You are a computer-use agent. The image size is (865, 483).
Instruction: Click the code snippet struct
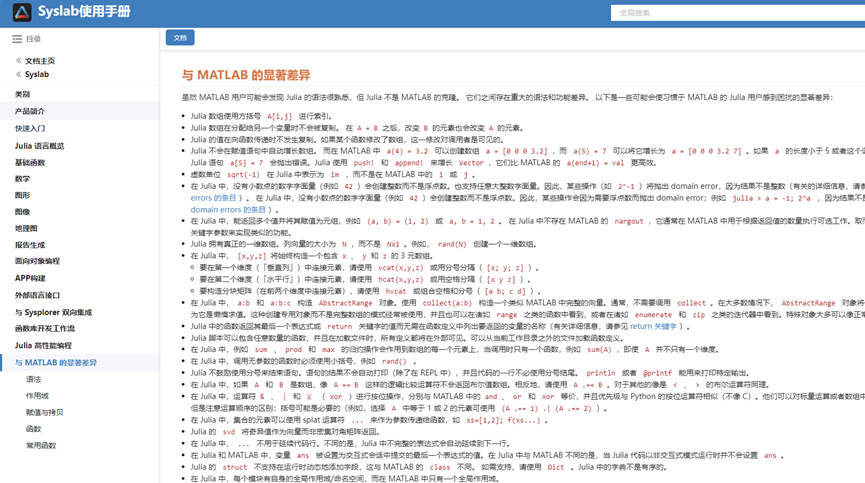point(234,467)
